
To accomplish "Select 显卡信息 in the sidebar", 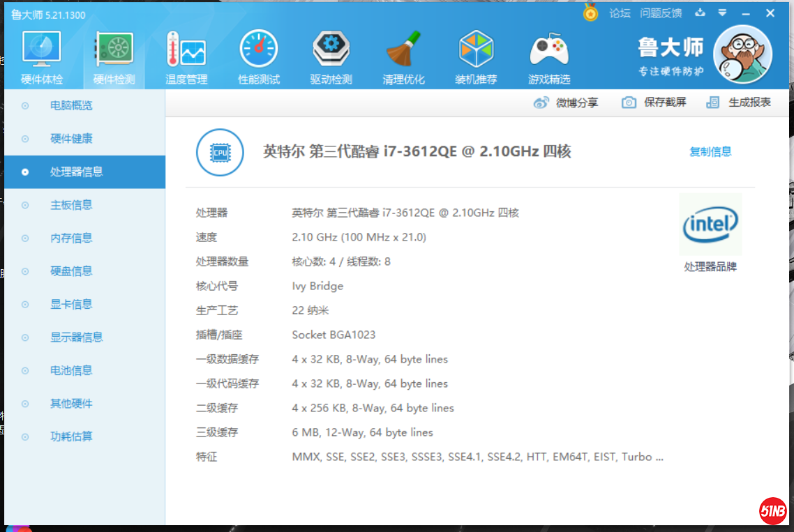I will coord(84,304).
